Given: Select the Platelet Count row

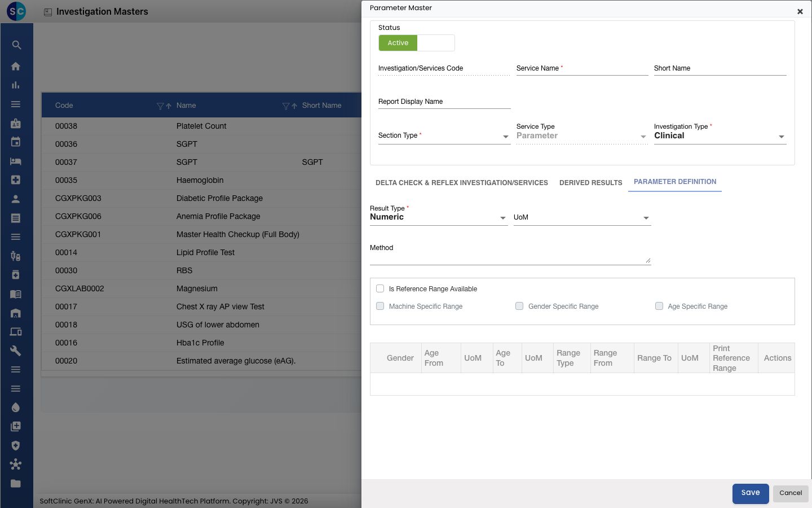Looking at the screenshot, I should 201,126.
